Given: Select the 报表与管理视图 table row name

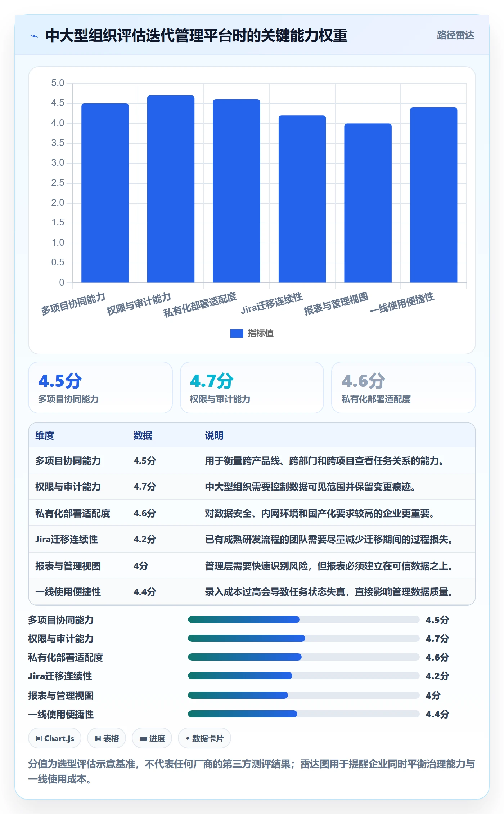Looking at the screenshot, I should pyautogui.click(x=68, y=566).
